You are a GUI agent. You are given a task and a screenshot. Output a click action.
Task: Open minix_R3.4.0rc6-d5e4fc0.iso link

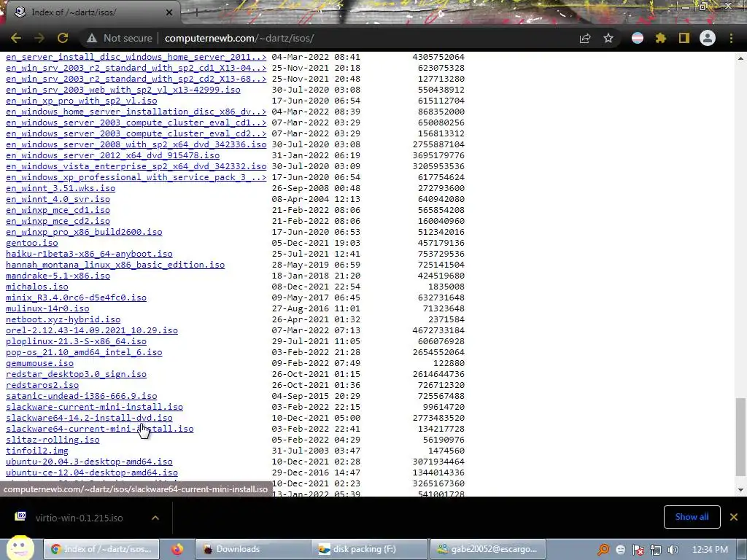(x=76, y=297)
